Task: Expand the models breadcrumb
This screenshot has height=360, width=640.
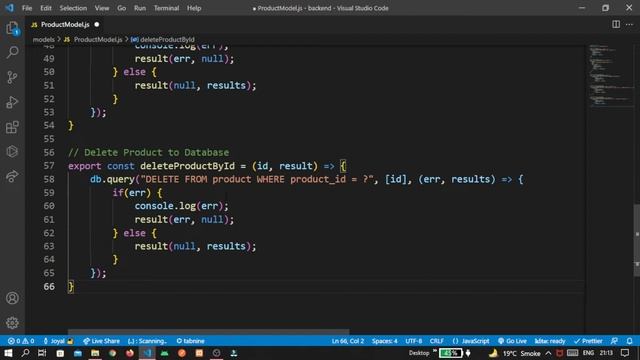Action: [43, 40]
